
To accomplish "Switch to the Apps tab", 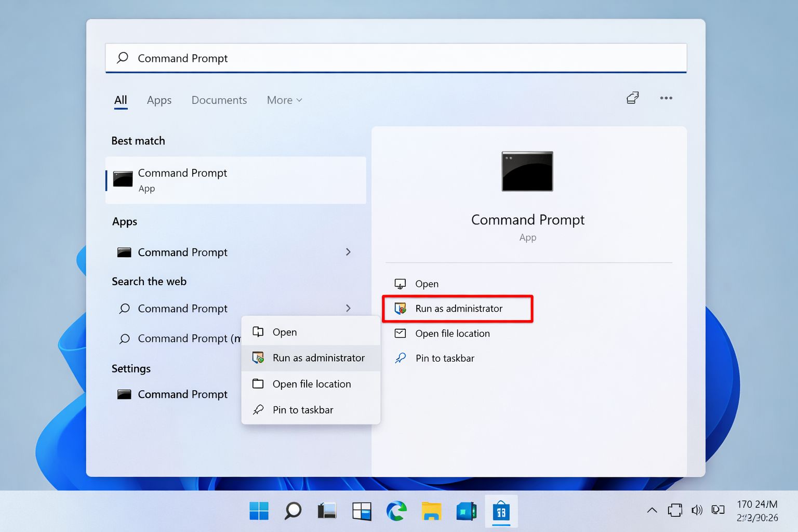I will tap(159, 100).
